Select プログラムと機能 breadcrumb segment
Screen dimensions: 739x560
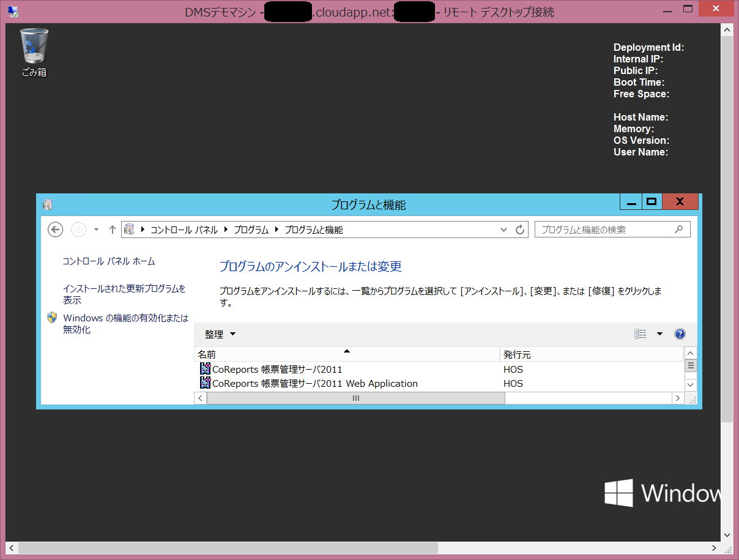click(x=314, y=230)
